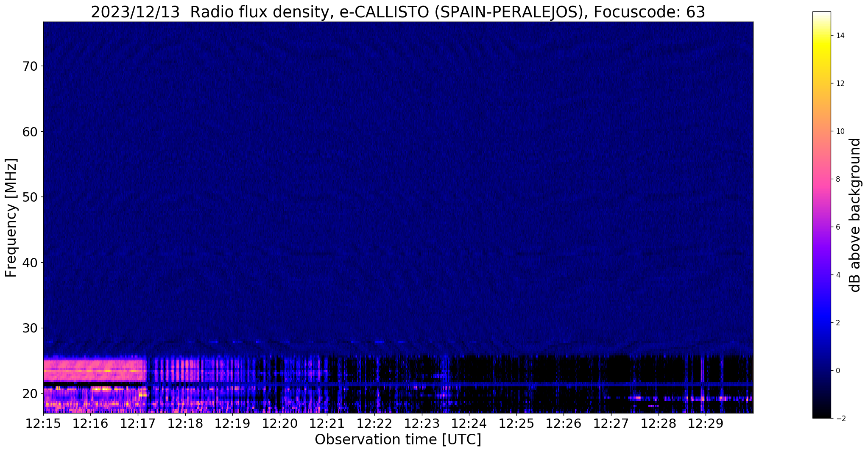The width and height of the screenshot is (868, 452).
Task: Click the 12:16 time tick label
Action: 90,423
